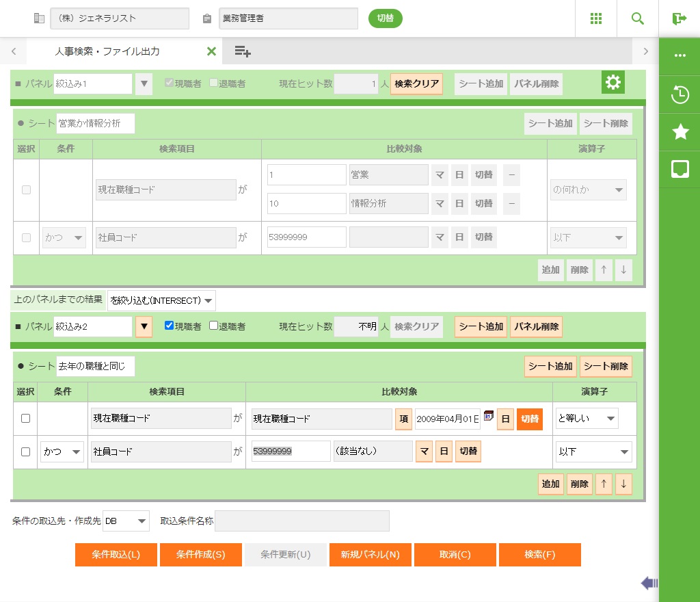Expand the と等しい operator dropdown
The width and height of the screenshot is (700, 602).
587,419
